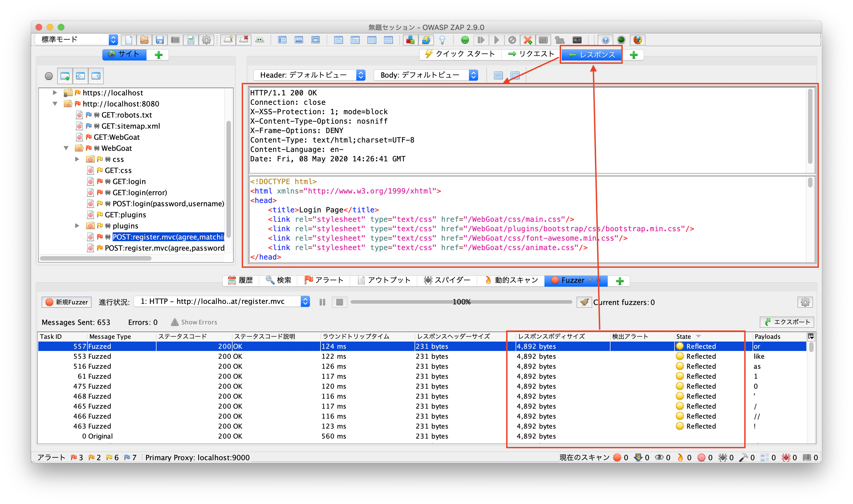853x504 pixels.
Task: Select the GET:sitemap.xml tree item
Action: pyautogui.click(x=130, y=126)
